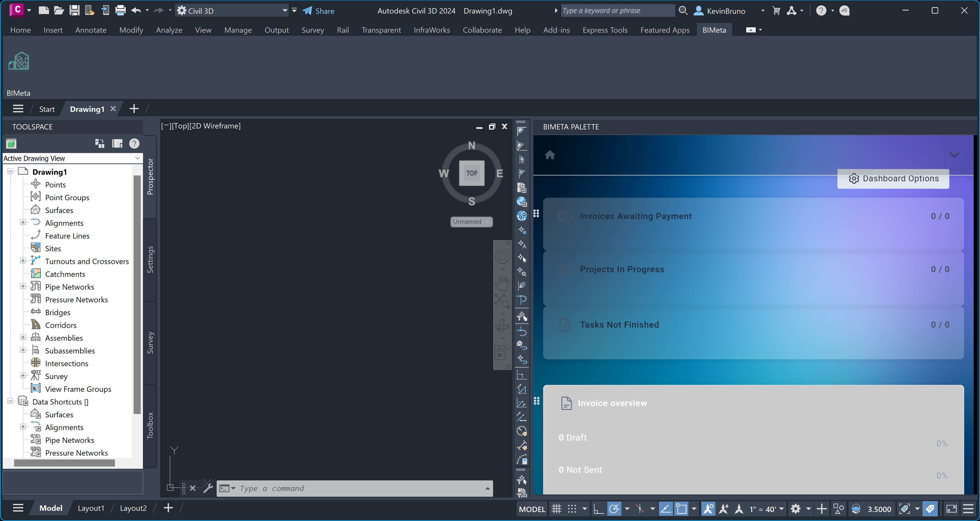Toggle Isometric Drafting in status bar

(x=640, y=509)
